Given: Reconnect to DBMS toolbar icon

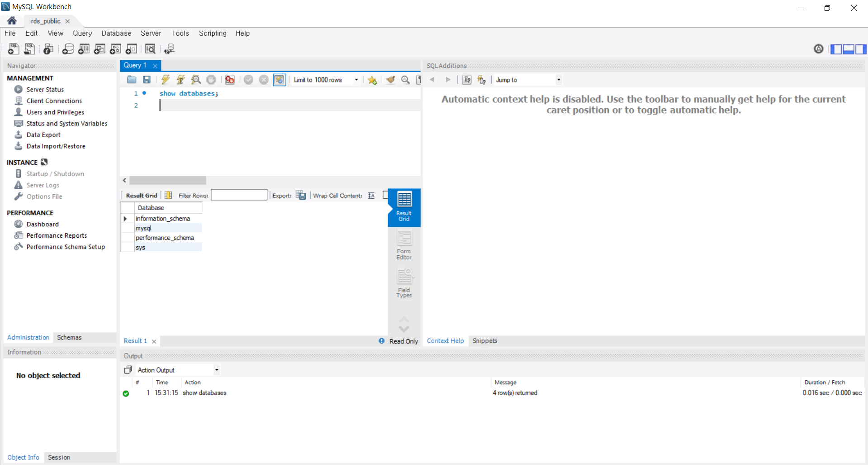Looking at the screenshot, I should (x=169, y=49).
